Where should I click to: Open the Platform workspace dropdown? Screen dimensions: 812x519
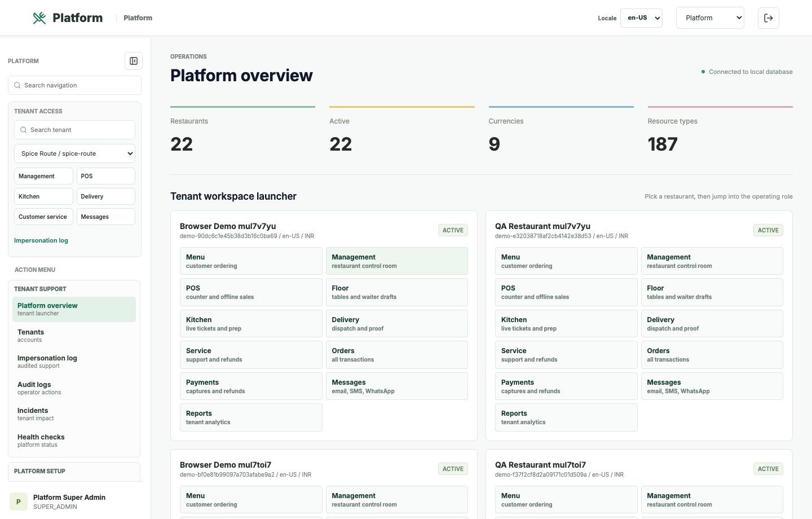pyautogui.click(x=710, y=18)
